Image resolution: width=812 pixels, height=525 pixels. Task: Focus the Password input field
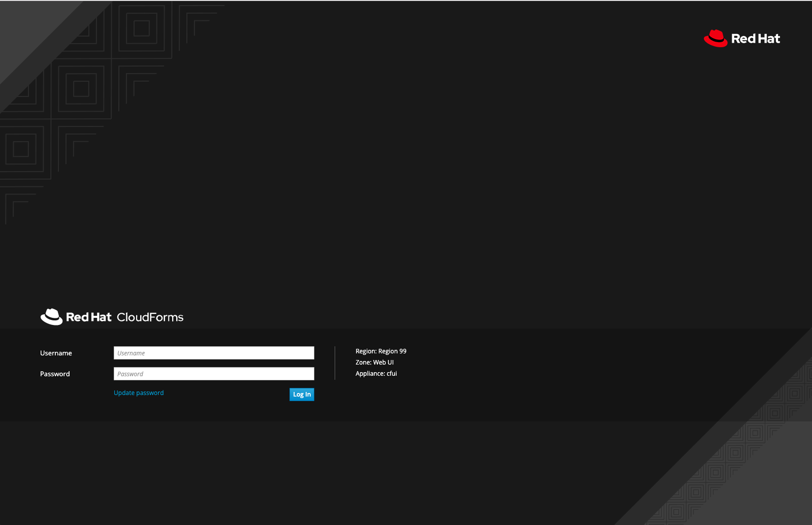pyautogui.click(x=214, y=374)
